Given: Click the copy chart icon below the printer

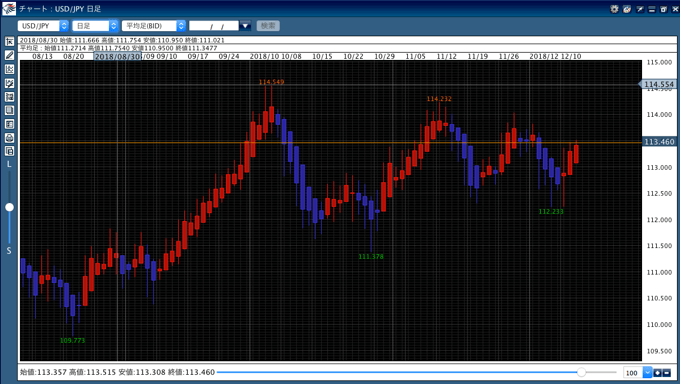Looking at the screenshot, I should pyautogui.click(x=9, y=151).
